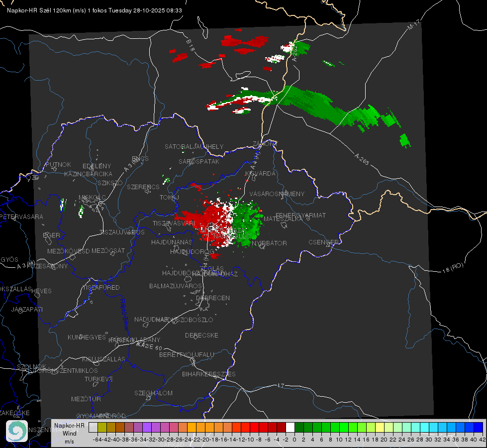The image size is (487, 448).
Task: Click the A-265 road label
Action: point(362,159)
